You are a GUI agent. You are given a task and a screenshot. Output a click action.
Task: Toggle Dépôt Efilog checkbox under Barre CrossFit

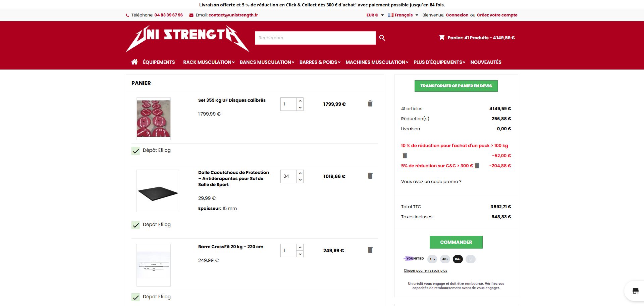click(136, 297)
